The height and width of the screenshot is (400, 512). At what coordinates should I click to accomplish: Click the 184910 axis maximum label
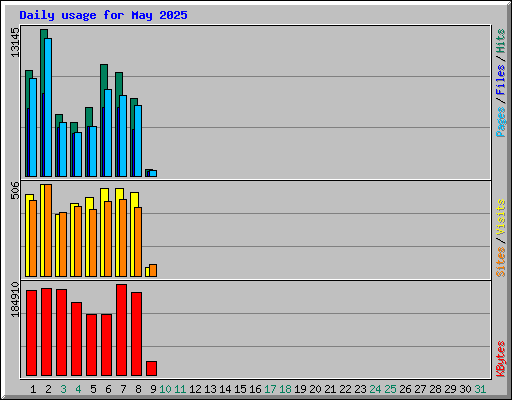pyautogui.click(x=15, y=299)
